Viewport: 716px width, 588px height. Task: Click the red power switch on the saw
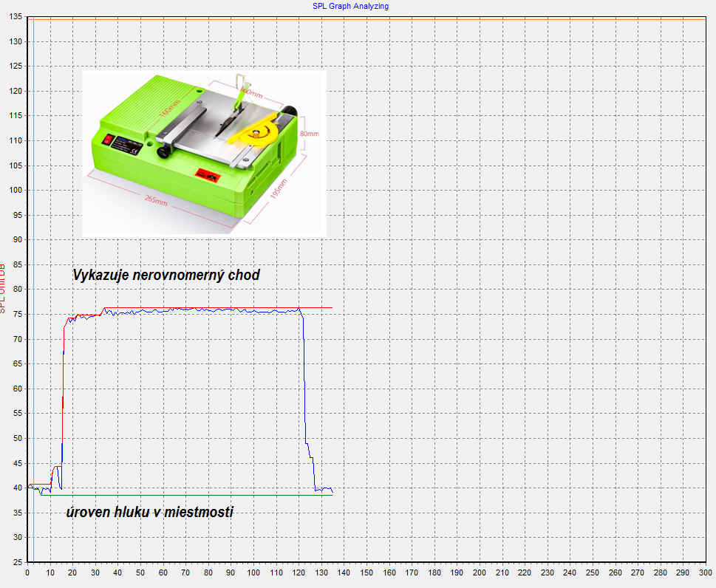click(x=106, y=138)
